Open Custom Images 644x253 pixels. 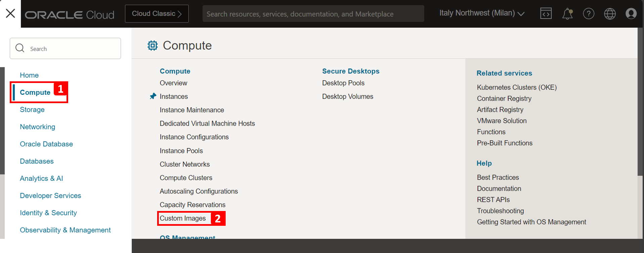(x=183, y=218)
